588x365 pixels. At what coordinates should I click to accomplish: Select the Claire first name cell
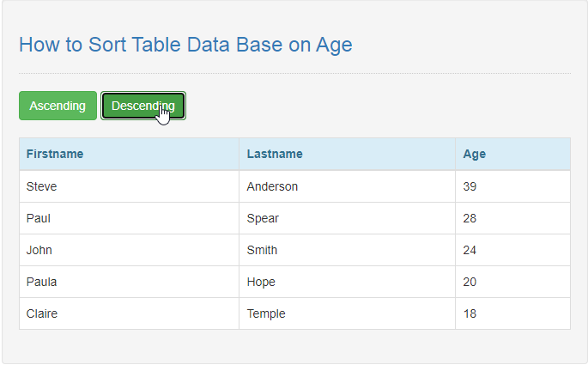129,313
